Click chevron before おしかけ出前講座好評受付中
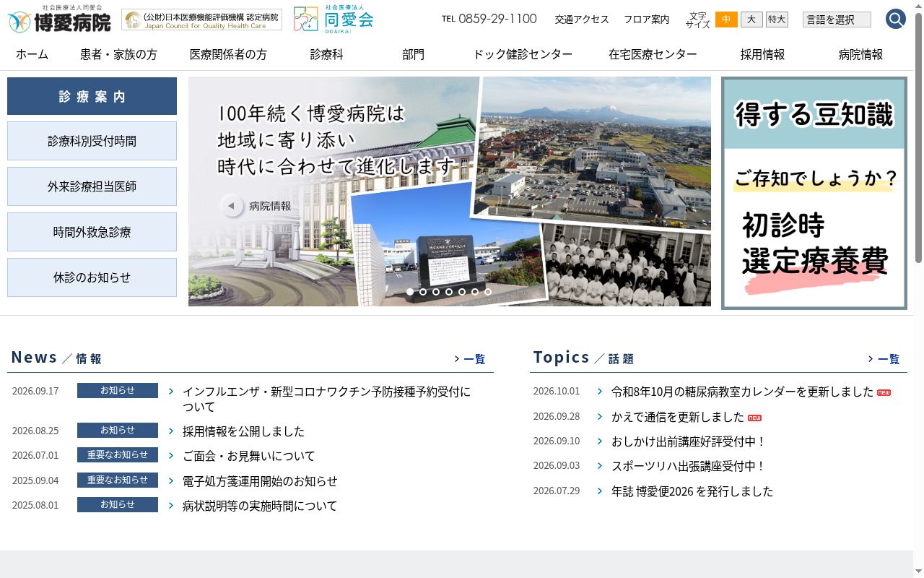The image size is (924, 578). pyautogui.click(x=600, y=441)
